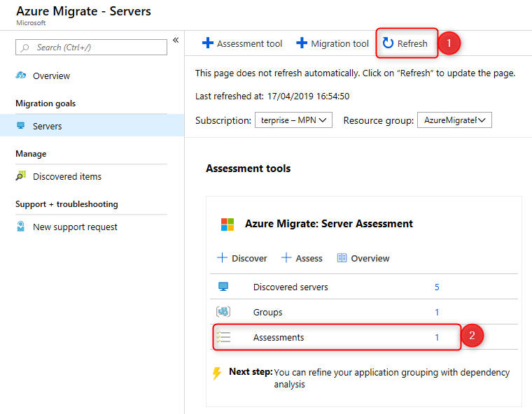Click the Discovered servers row label

click(290, 287)
